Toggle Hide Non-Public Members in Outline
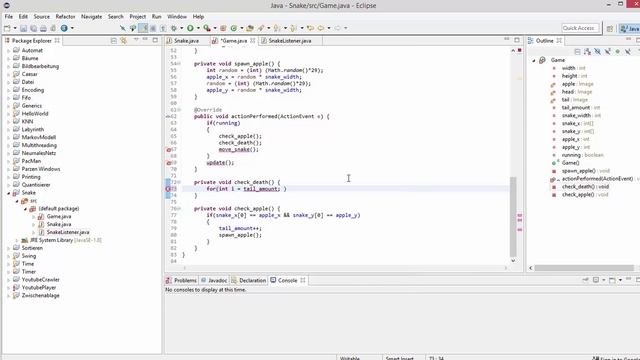This screenshot has width=640, height=360. (618, 52)
